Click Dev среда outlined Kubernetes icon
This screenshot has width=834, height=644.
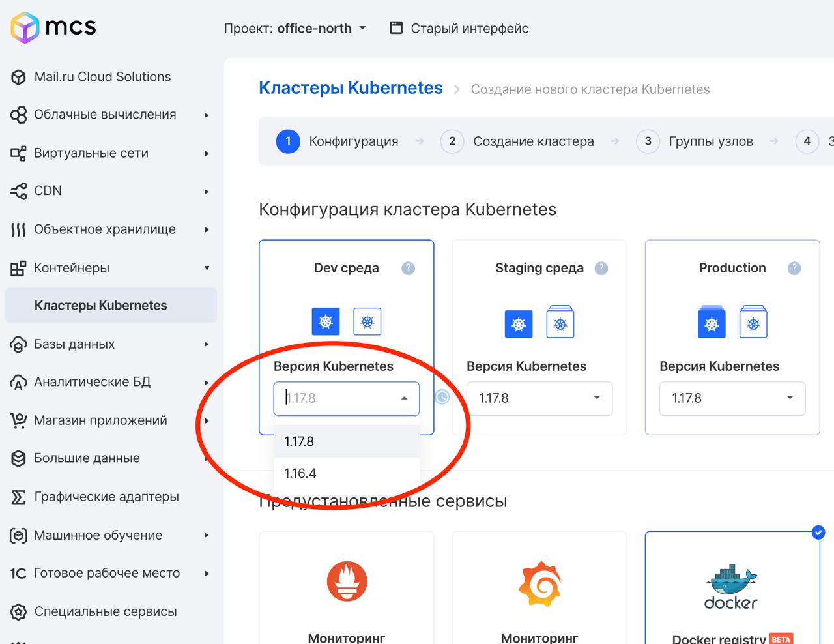(x=367, y=321)
